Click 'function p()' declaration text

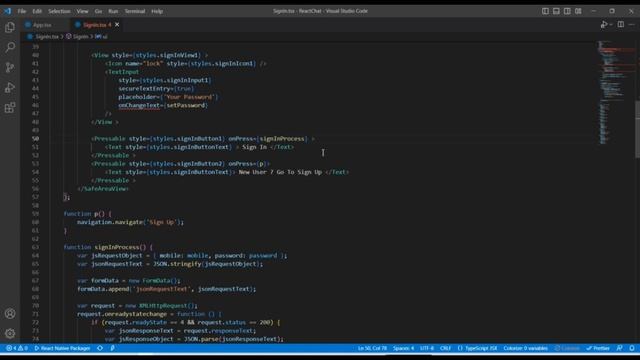point(87,214)
